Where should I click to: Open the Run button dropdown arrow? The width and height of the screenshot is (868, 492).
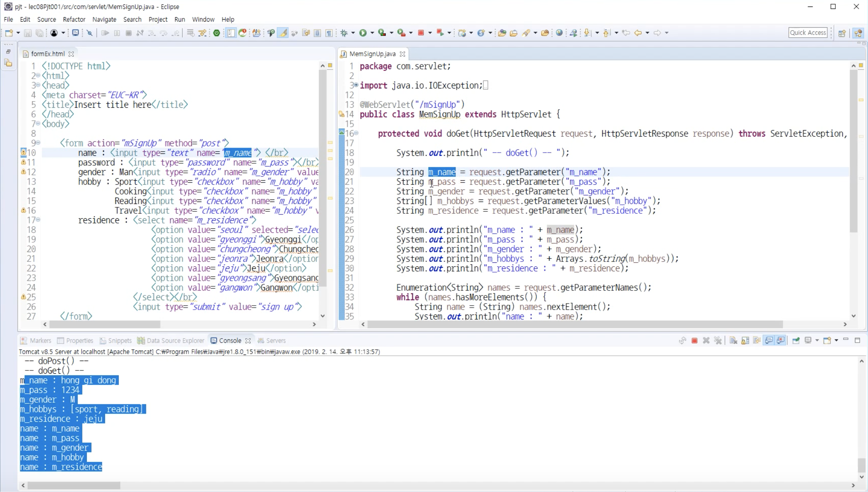(x=372, y=33)
